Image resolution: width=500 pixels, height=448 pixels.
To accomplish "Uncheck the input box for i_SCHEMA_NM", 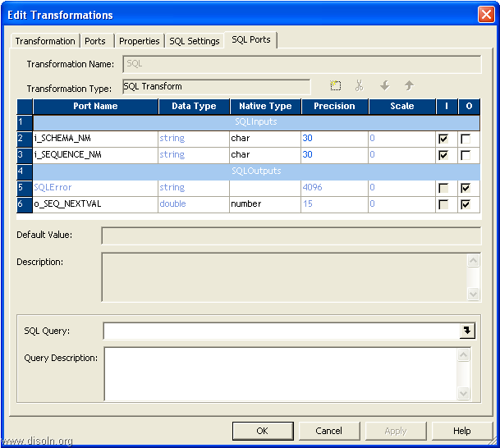I will point(443,139).
